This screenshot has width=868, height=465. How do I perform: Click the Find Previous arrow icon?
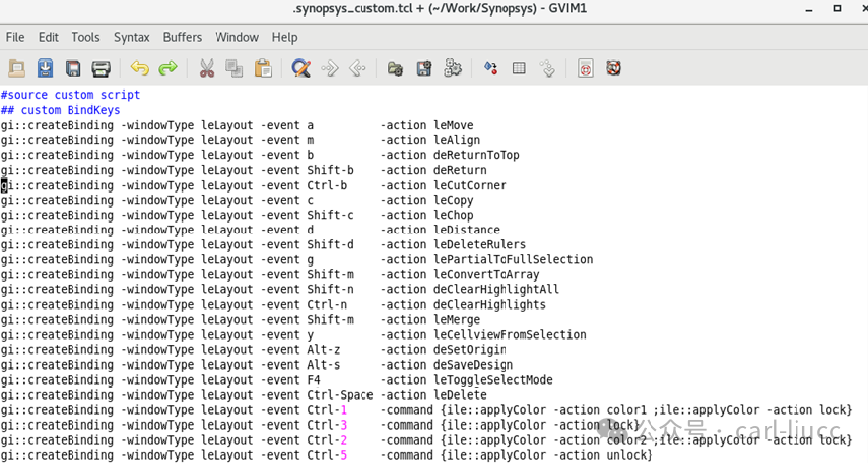(x=358, y=69)
